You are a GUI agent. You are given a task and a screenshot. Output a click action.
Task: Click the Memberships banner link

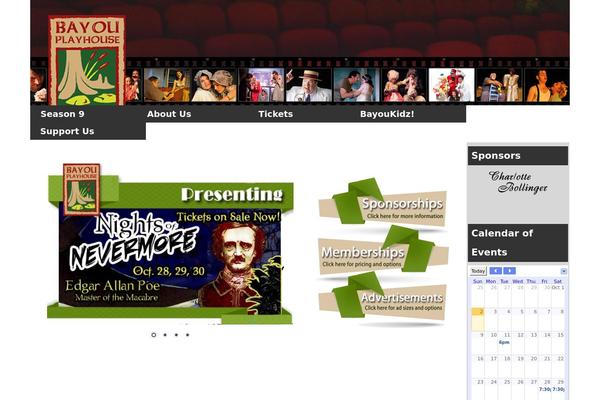click(383, 253)
